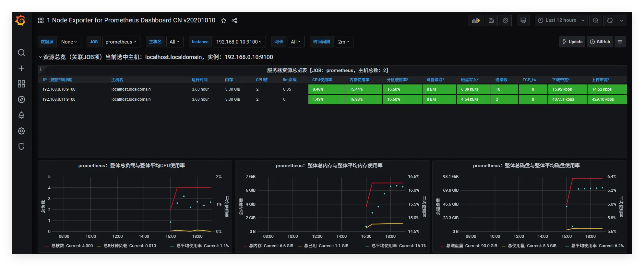The width and height of the screenshot is (644, 266).
Task: Open the Instance 192.168.0.10:9100 dropdown
Action: click(x=239, y=42)
